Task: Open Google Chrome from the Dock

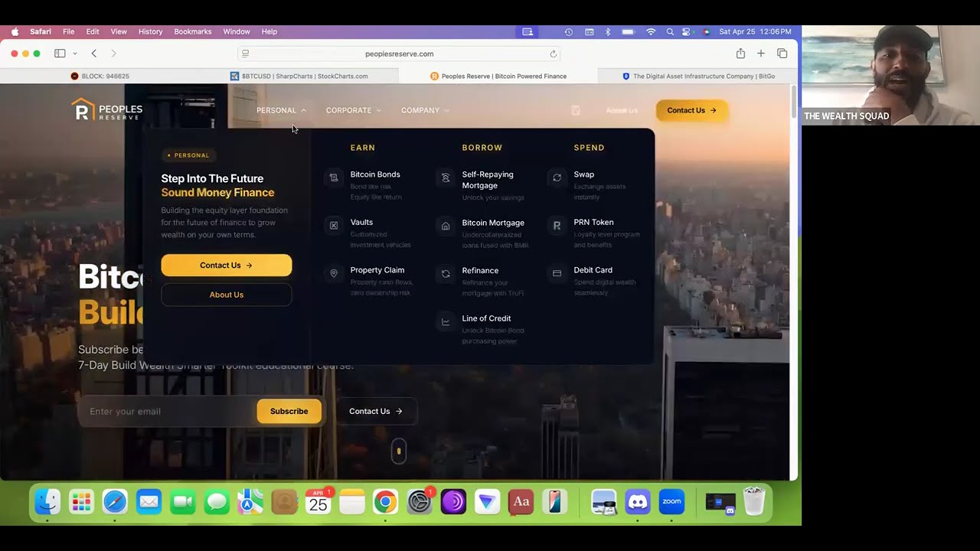Action: point(386,502)
